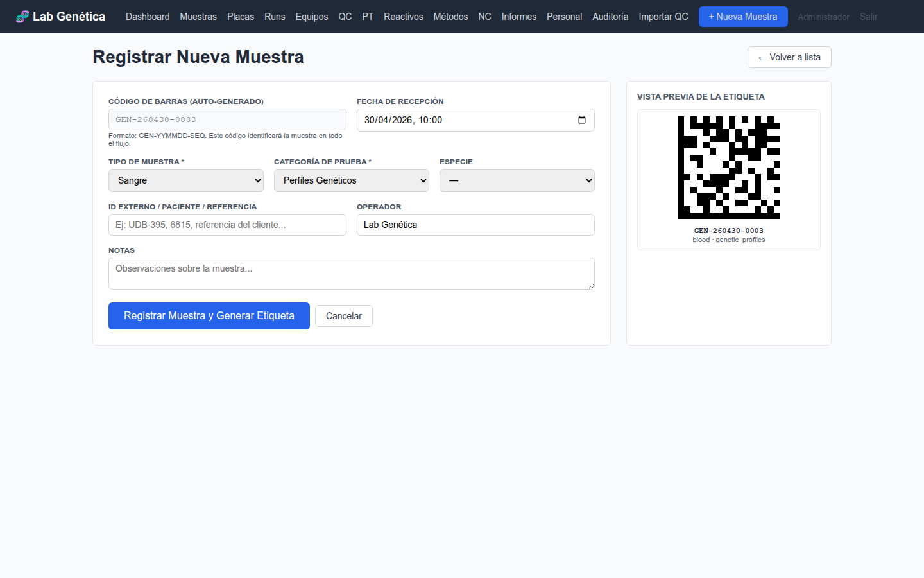Focus the Operador field containing Lab Genética
Image resolution: width=924 pixels, height=578 pixels.
475,225
